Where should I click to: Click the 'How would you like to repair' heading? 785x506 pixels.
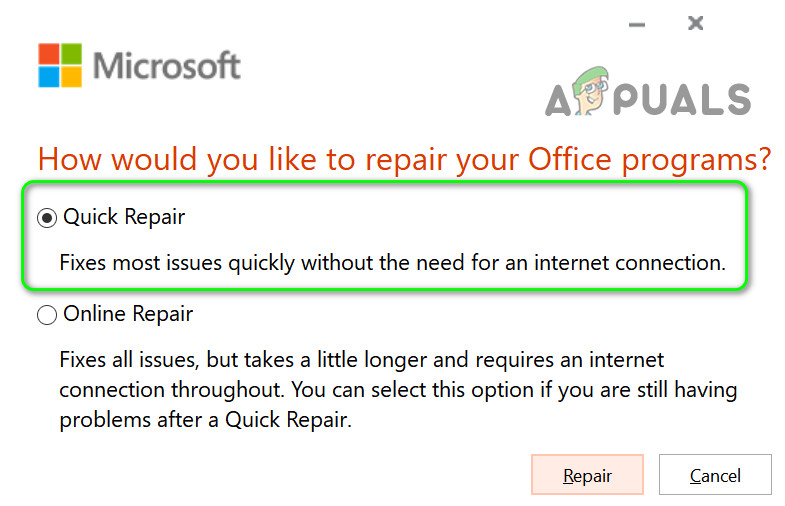click(404, 159)
